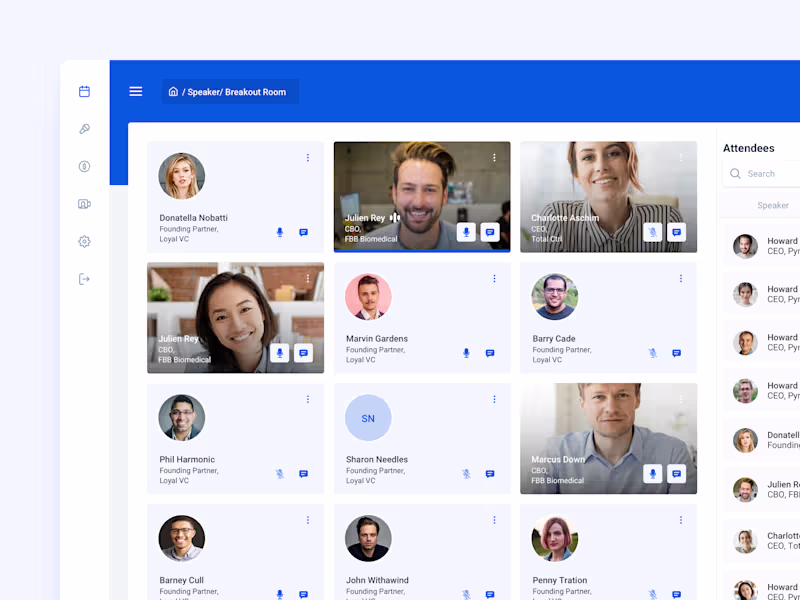Screen dimensions: 800x600
Task: Open chat with Phil Harmonic
Action: tap(304, 473)
